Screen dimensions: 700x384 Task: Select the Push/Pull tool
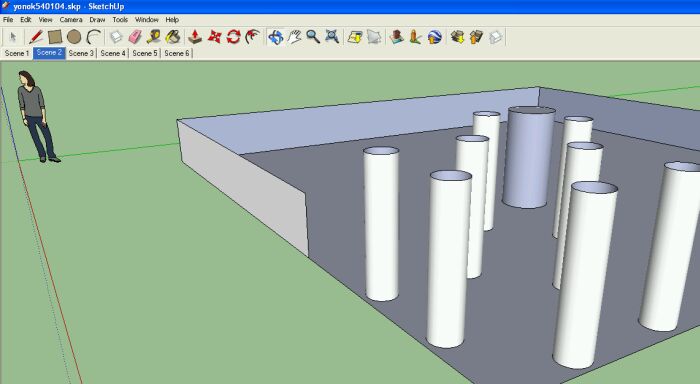[195, 37]
